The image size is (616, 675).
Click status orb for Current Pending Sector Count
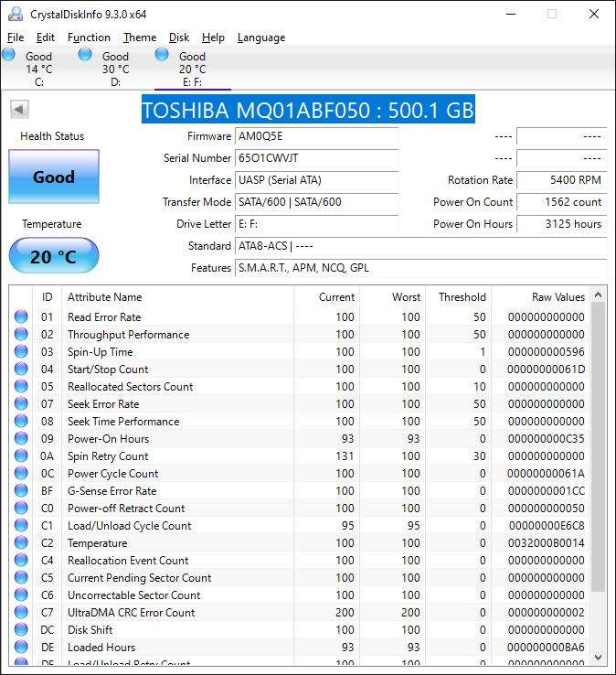click(21, 577)
